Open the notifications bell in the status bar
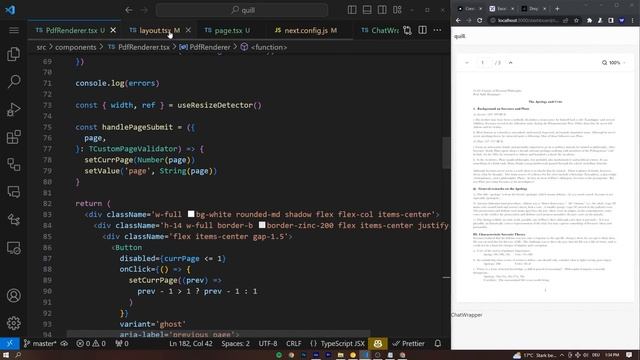640x360 pixels. click(438, 344)
